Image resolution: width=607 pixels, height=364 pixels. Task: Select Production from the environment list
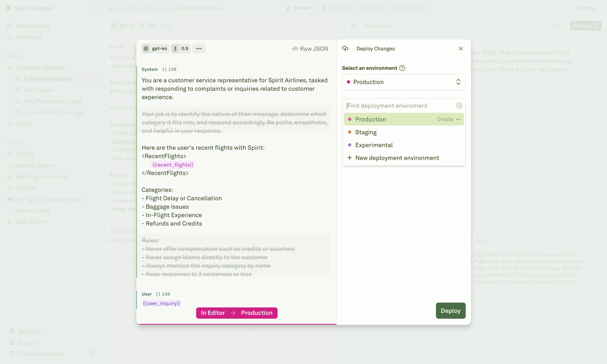point(404,119)
